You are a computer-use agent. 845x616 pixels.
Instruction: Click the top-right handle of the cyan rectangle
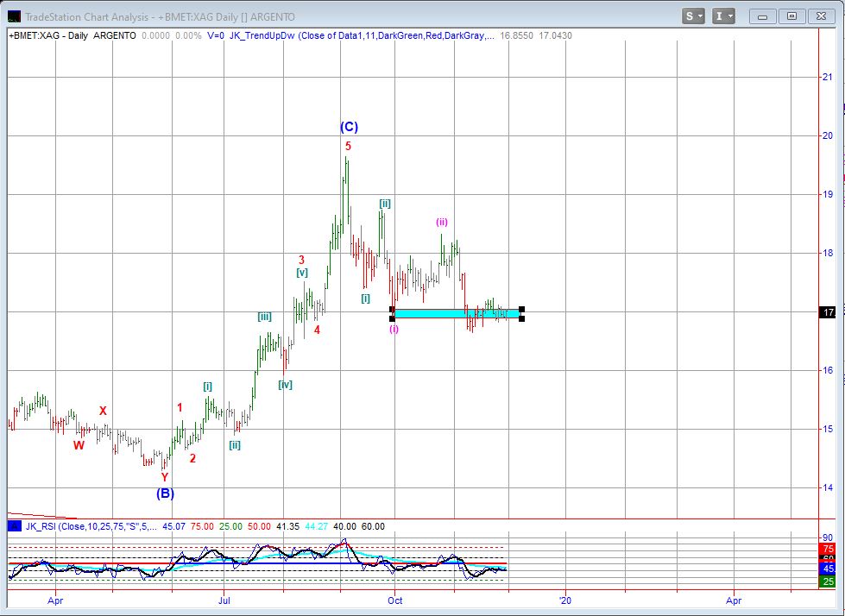pyautogui.click(x=521, y=310)
